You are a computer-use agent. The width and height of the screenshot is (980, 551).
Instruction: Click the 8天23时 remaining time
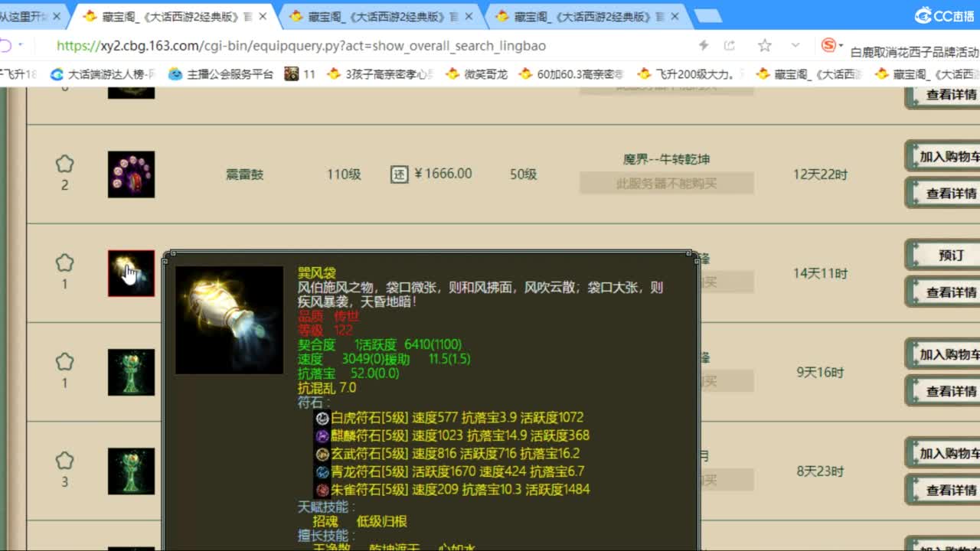821,471
